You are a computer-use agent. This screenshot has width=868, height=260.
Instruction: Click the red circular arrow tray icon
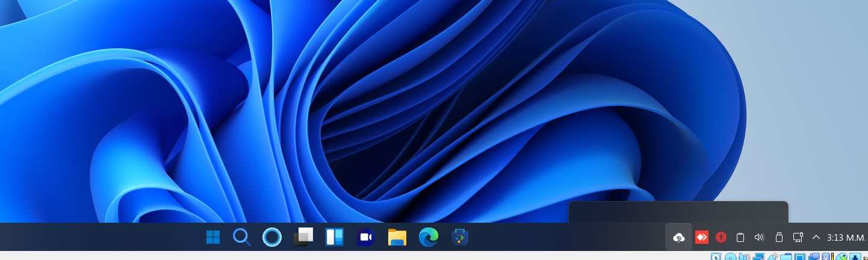click(x=721, y=237)
